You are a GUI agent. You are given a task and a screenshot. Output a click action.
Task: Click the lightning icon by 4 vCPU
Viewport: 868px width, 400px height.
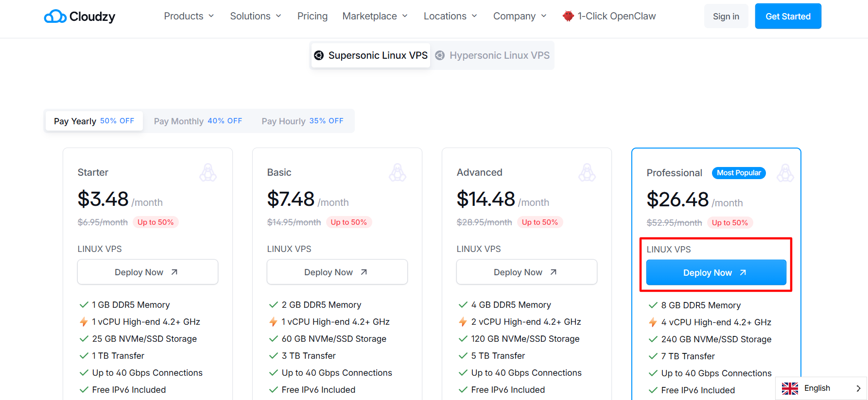653,322
